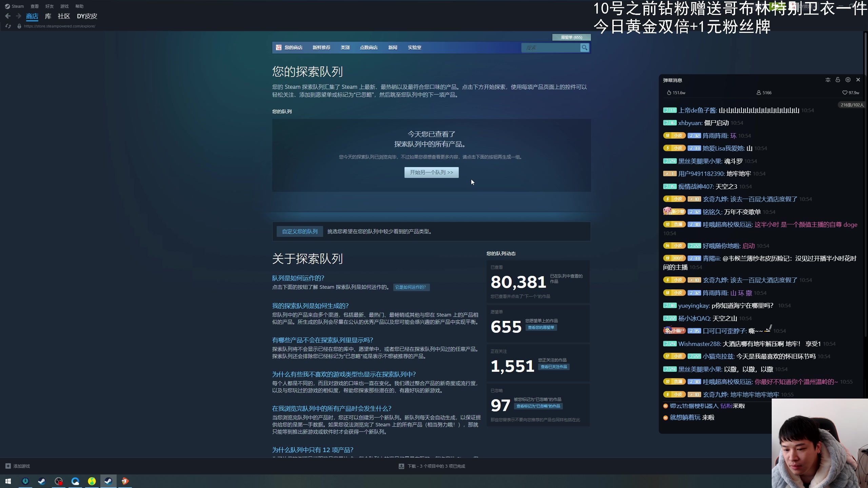Click the viewer count person icon 5166
The image size is (868, 488).
tap(759, 93)
